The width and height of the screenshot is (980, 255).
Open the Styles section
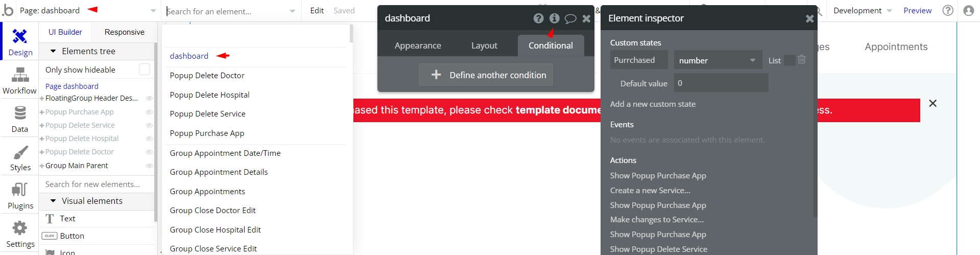tap(20, 157)
